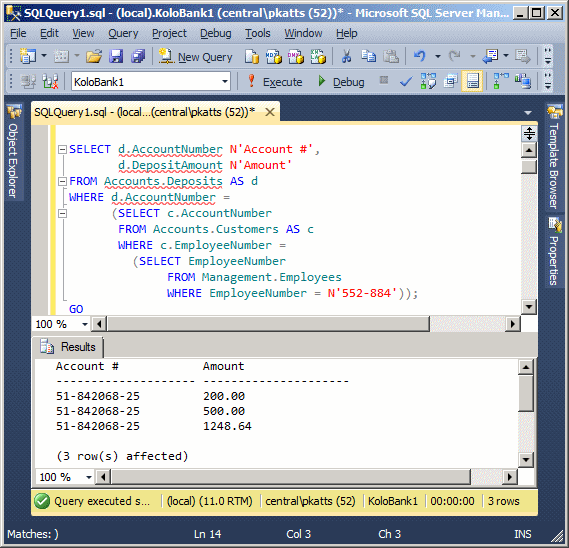Click the Cut scissors icon
This screenshot has width=569, height=548.
347,57
